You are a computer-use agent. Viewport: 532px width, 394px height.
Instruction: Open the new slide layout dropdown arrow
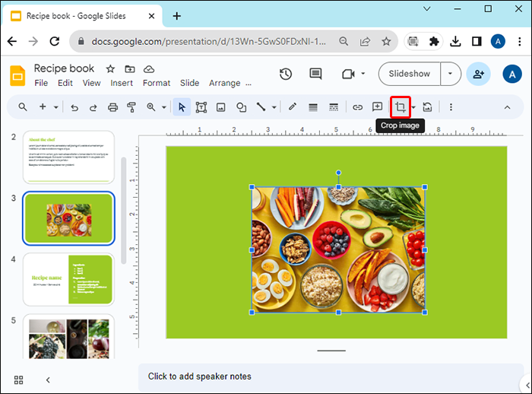pos(56,107)
